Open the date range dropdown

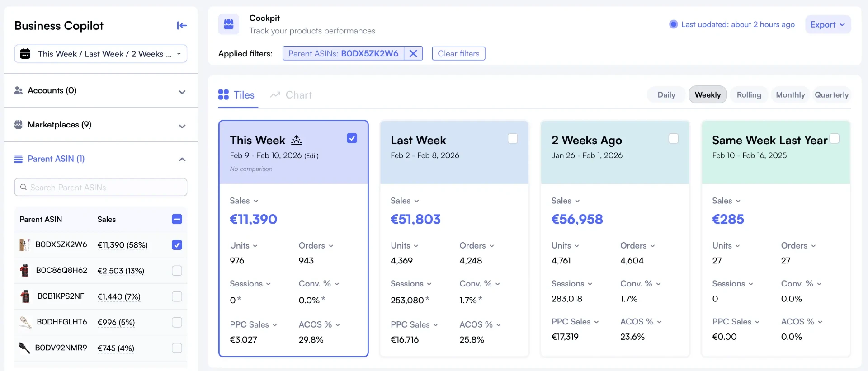coord(101,54)
